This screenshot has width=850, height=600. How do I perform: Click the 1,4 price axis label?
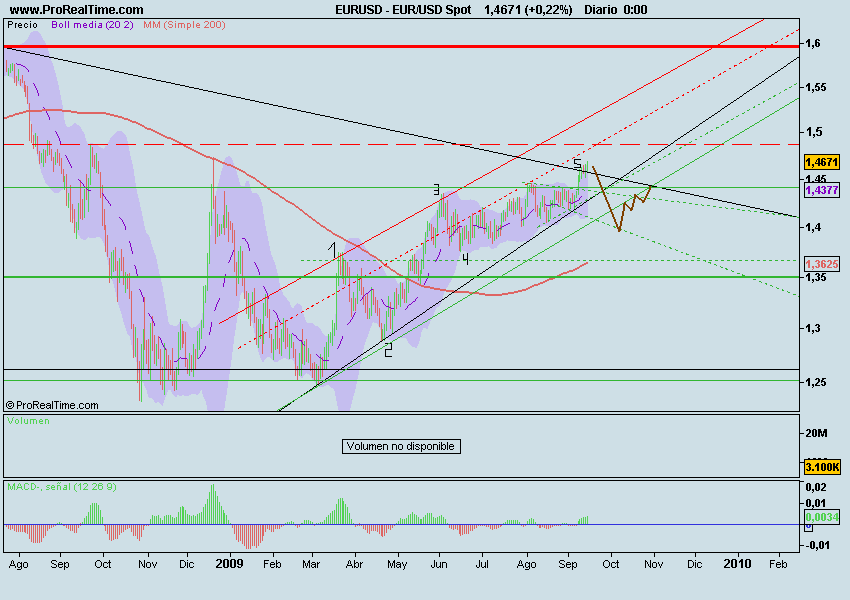(813, 227)
